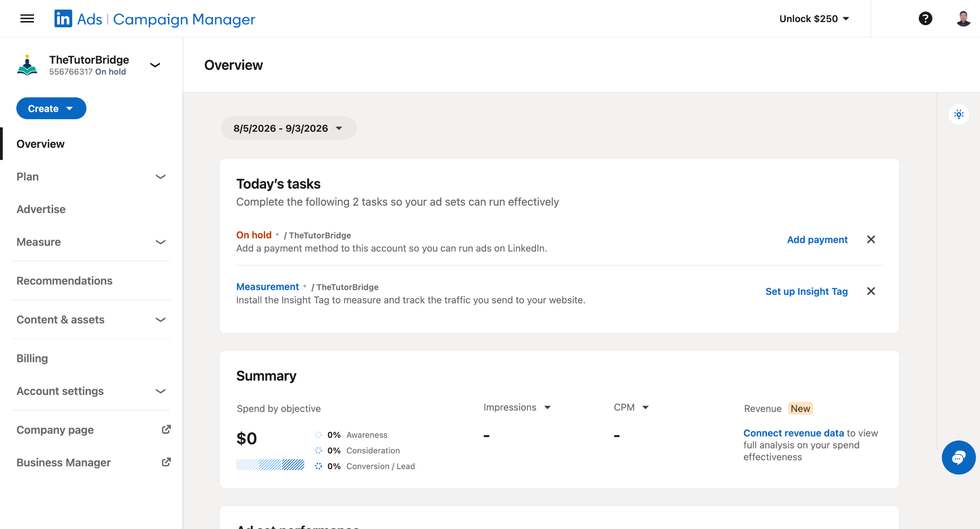
Task: Dismiss the Measurement Insight Tag task
Action: tap(871, 291)
